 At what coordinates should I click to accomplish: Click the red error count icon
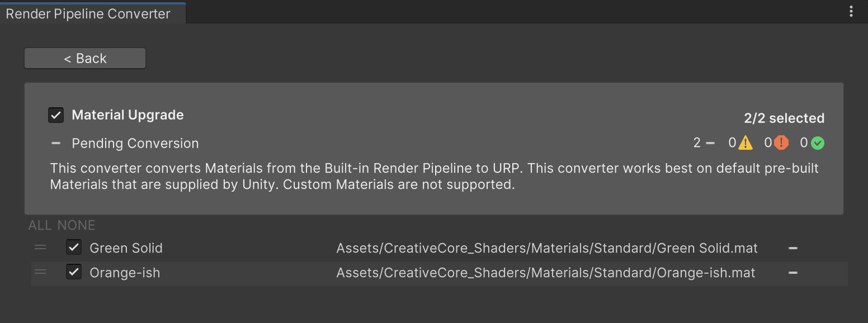pos(781,143)
